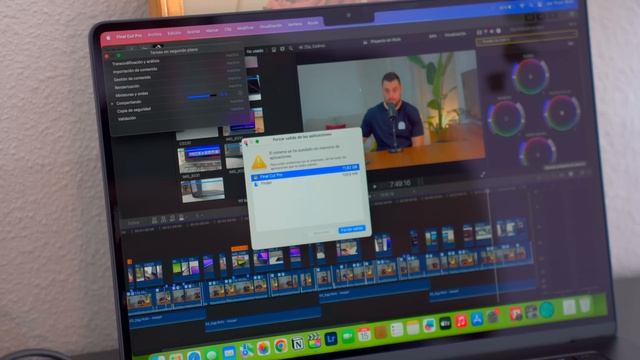
Task: Adjust the Global color wheel
Action: (530, 76)
